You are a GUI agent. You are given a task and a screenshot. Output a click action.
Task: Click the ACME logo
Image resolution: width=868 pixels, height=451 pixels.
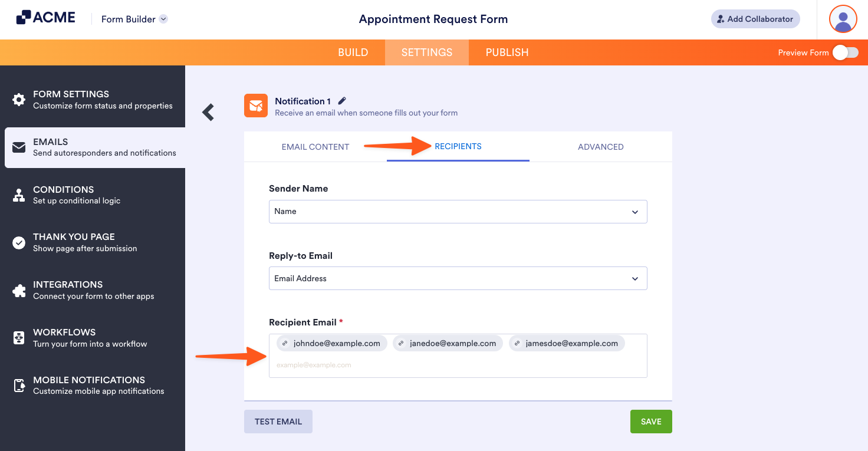[45, 17]
